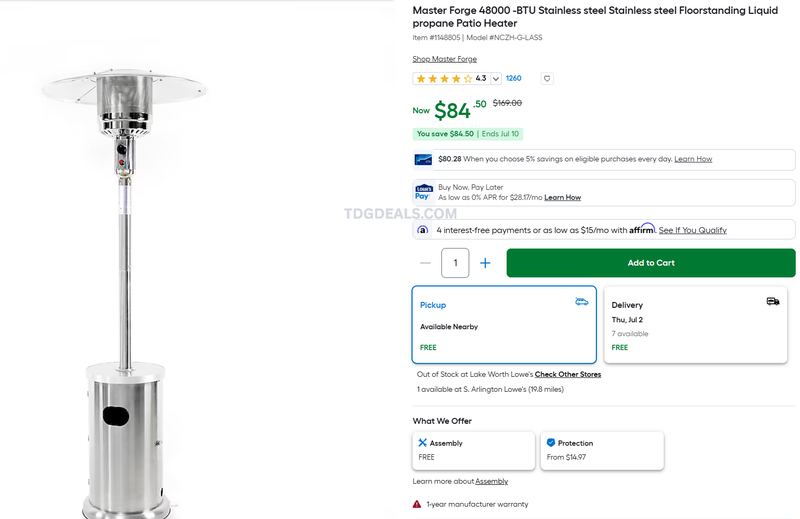The height and width of the screenshot is (519, 800).
Task: Click the patio heater product image
Action: coord(126,292)
